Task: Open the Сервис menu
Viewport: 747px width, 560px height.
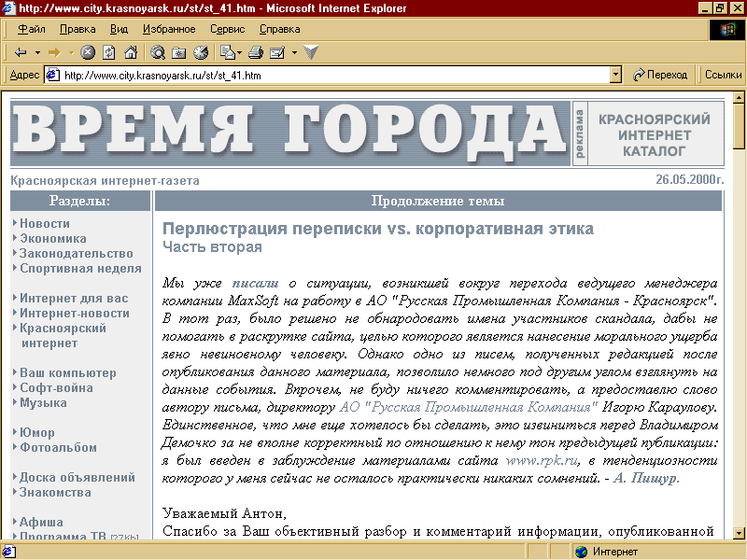Action: [227, 29]
